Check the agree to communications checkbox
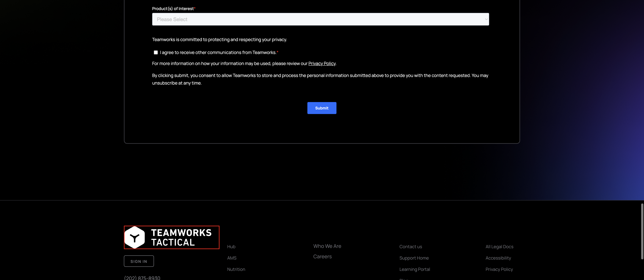644x280 pixels. [156, 52]
